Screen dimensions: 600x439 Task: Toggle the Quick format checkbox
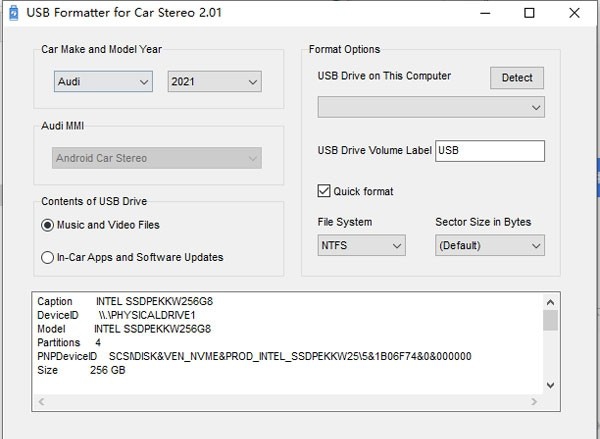(x=324, y=191)
